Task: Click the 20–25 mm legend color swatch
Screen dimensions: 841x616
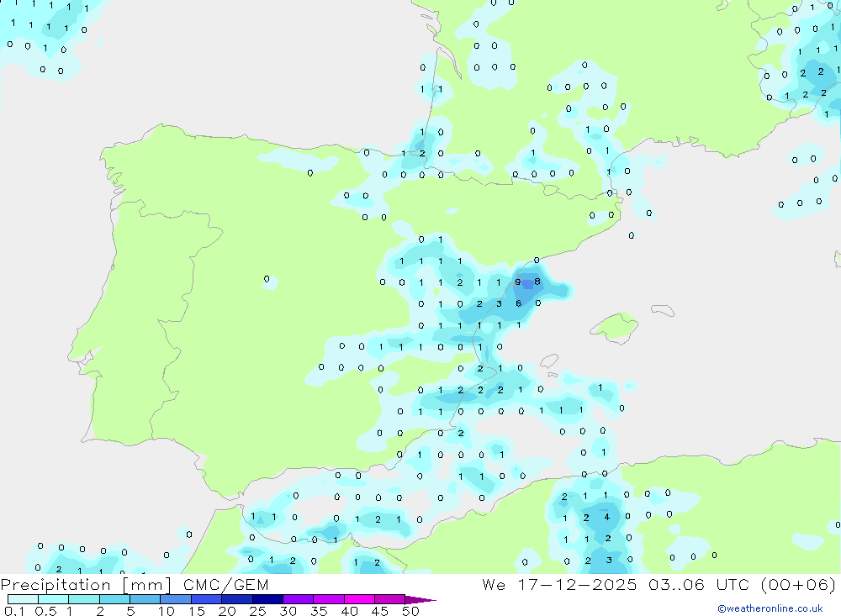Action: coord(236,599)
